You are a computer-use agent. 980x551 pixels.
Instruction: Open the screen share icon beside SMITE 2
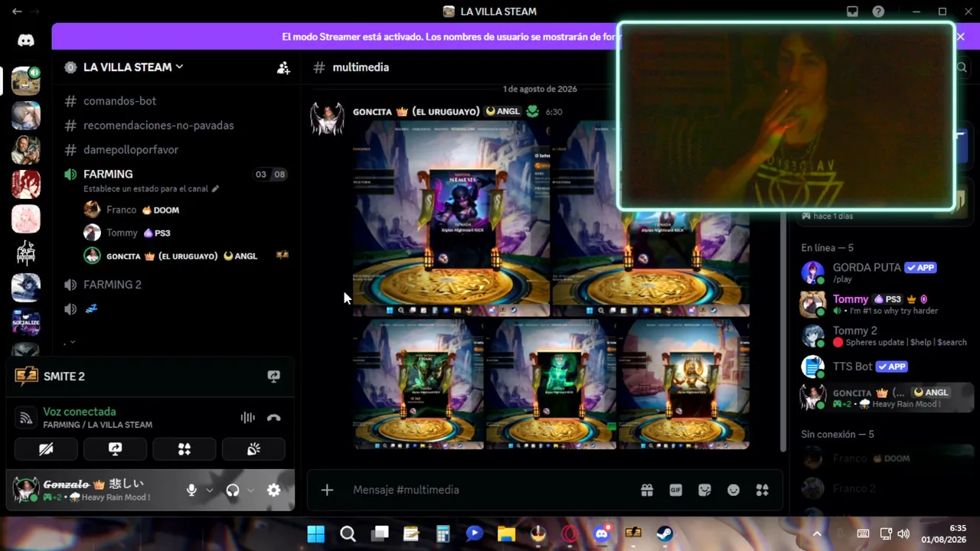tap(273, 377)
